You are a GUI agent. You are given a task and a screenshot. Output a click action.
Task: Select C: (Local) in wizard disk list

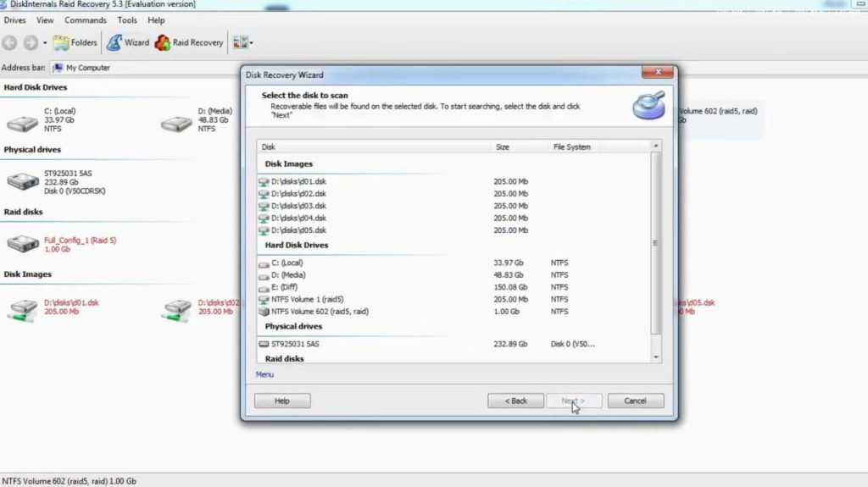tap(454, 263)
